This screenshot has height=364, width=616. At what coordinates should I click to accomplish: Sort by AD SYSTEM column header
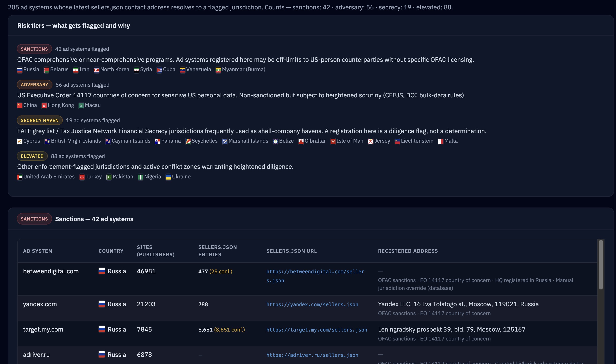click(38, 251)
